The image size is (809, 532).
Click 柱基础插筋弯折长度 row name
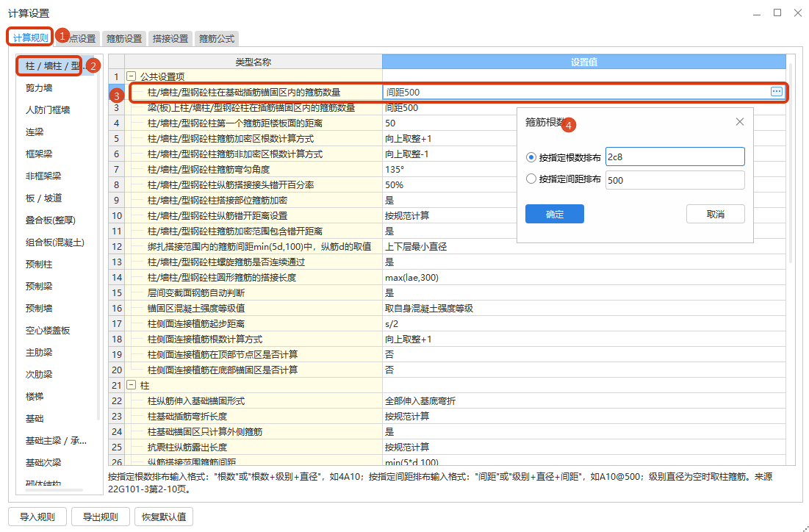pyautogui.click(x=187, y=417)
